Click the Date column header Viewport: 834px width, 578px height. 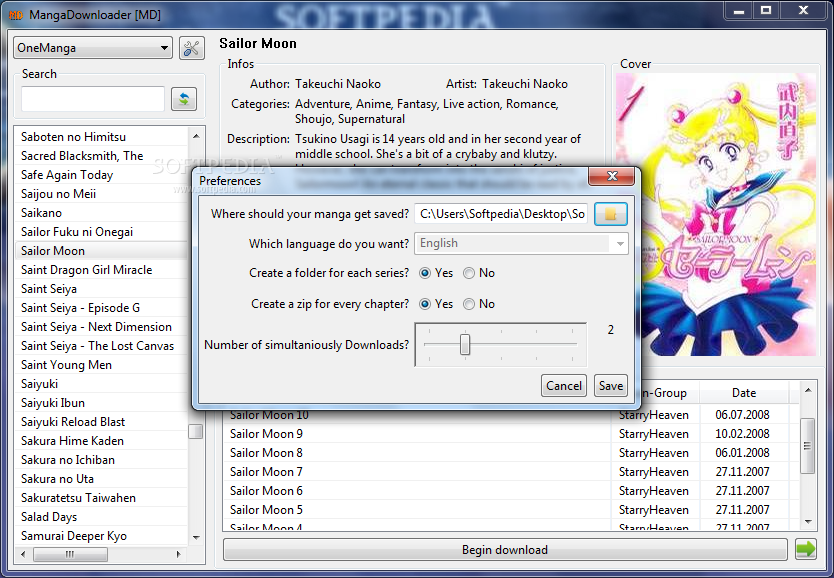744,393
